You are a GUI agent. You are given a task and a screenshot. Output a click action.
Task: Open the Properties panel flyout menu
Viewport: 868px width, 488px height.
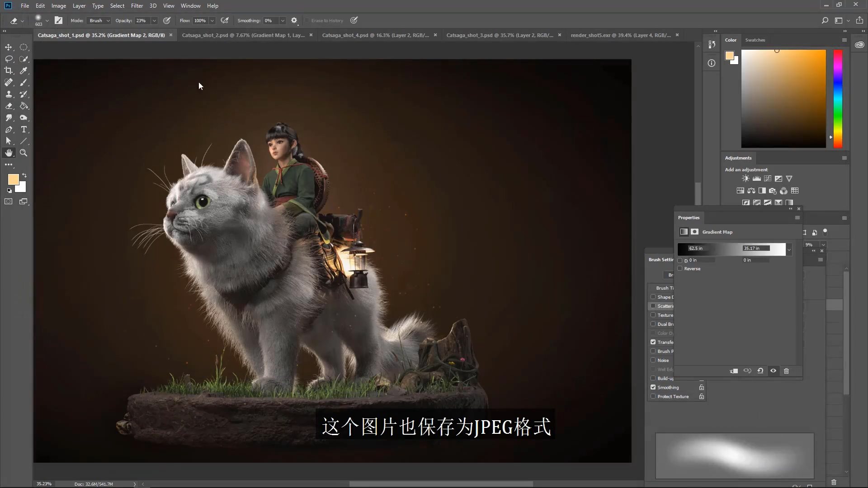(797, 218)
